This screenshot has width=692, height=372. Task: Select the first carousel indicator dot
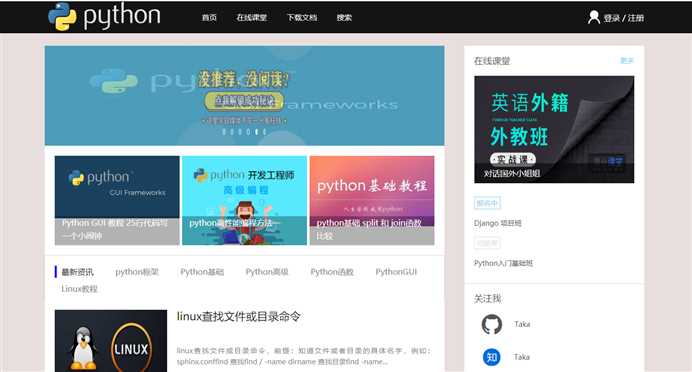click(x=224, y=132)
